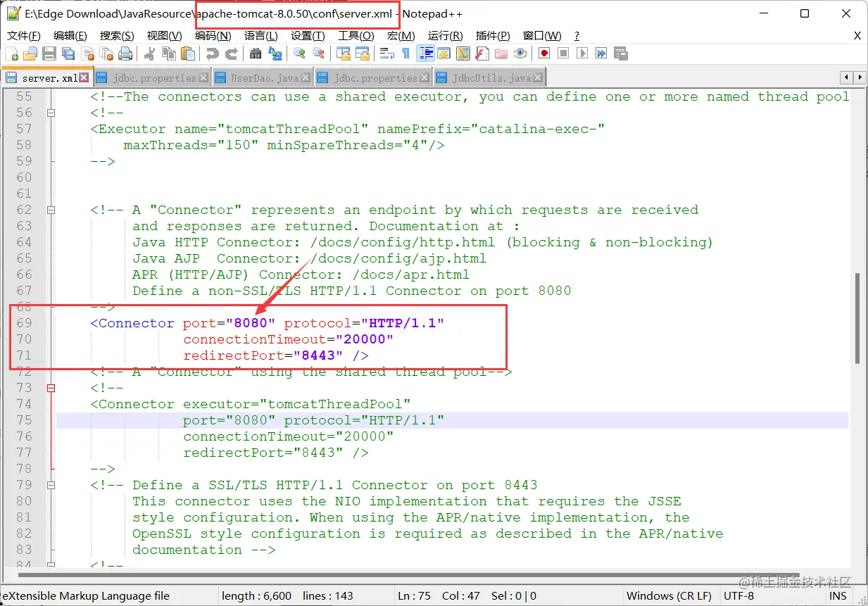Open the 编码(N) menu
The height and width of the screenshot is (606, 868).
point(213,36)
